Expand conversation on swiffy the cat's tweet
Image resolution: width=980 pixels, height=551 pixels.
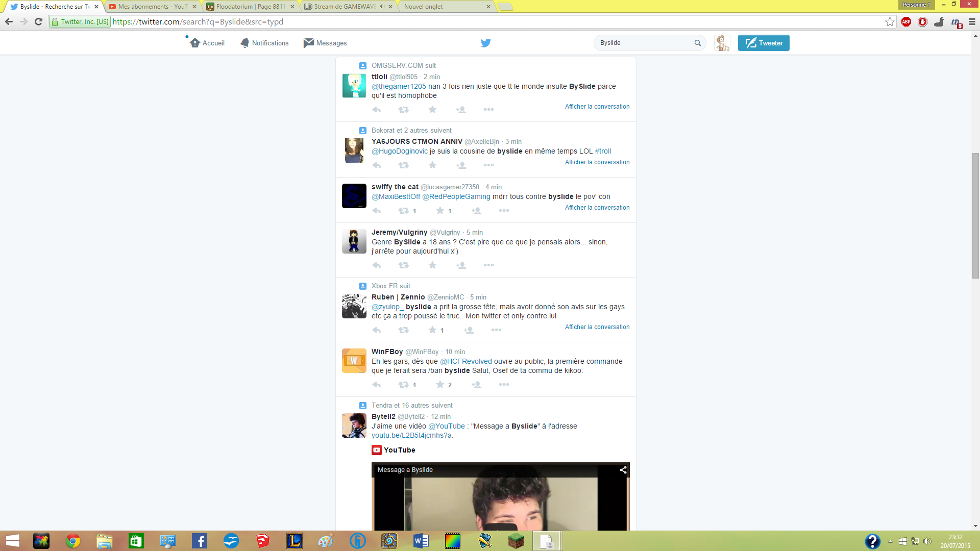pyautogui.click(x=597, y=208)
